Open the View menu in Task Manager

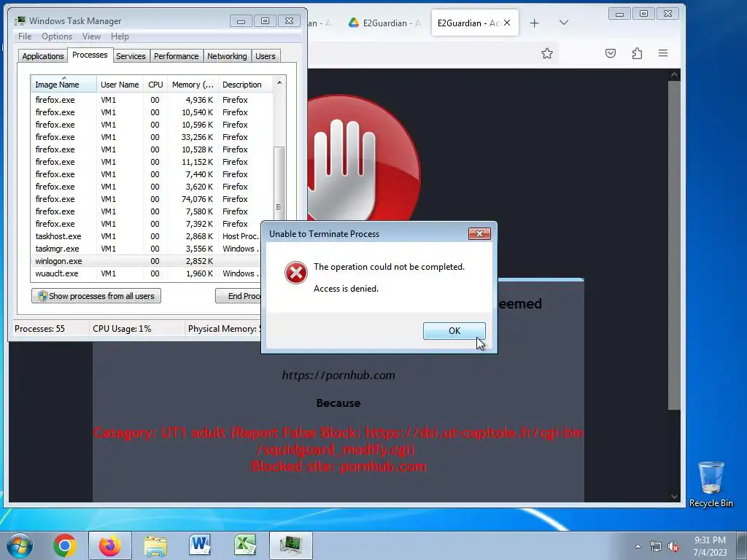pyautogui.click(x=91, y=36)
